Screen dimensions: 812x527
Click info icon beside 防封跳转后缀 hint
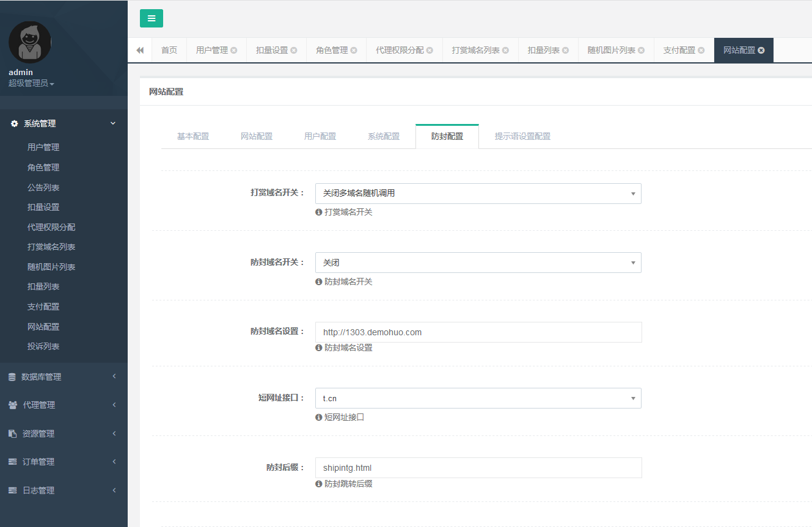click(318, 484)
